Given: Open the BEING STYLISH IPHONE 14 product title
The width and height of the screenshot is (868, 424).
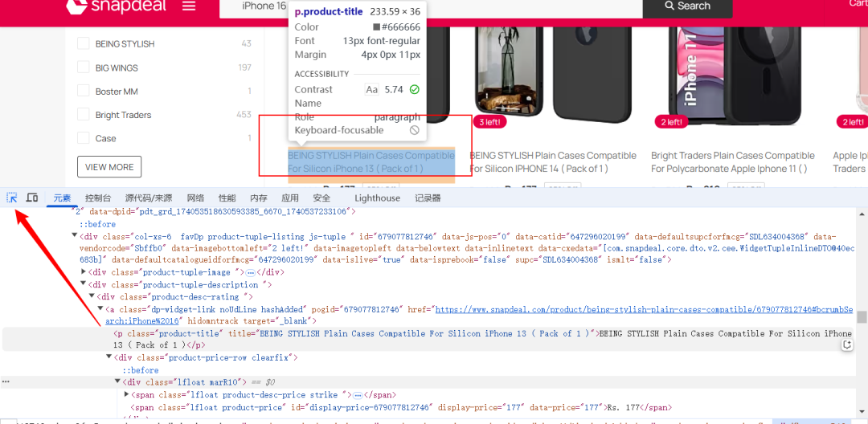Looking at the screenshot, I should point(552,162).
